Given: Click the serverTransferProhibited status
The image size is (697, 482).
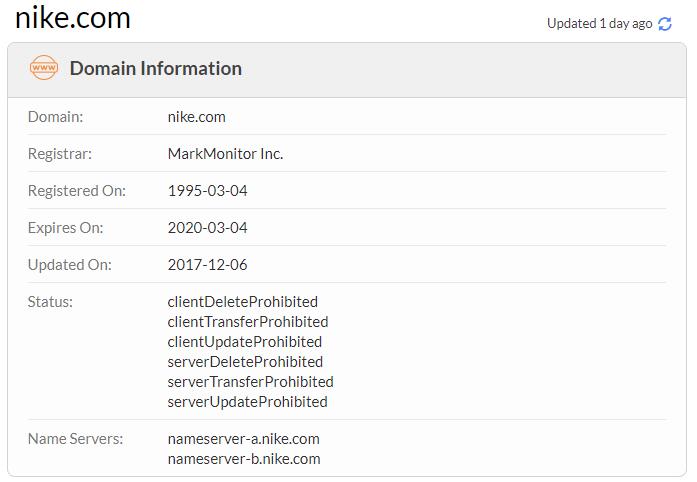Looking at the screenshot, I should 251,382.
